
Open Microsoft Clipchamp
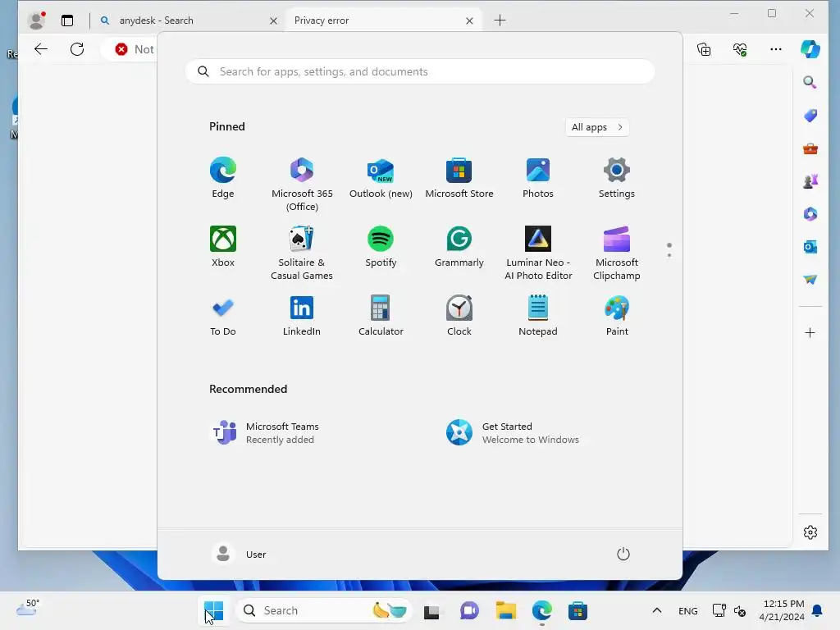(617, 253)
